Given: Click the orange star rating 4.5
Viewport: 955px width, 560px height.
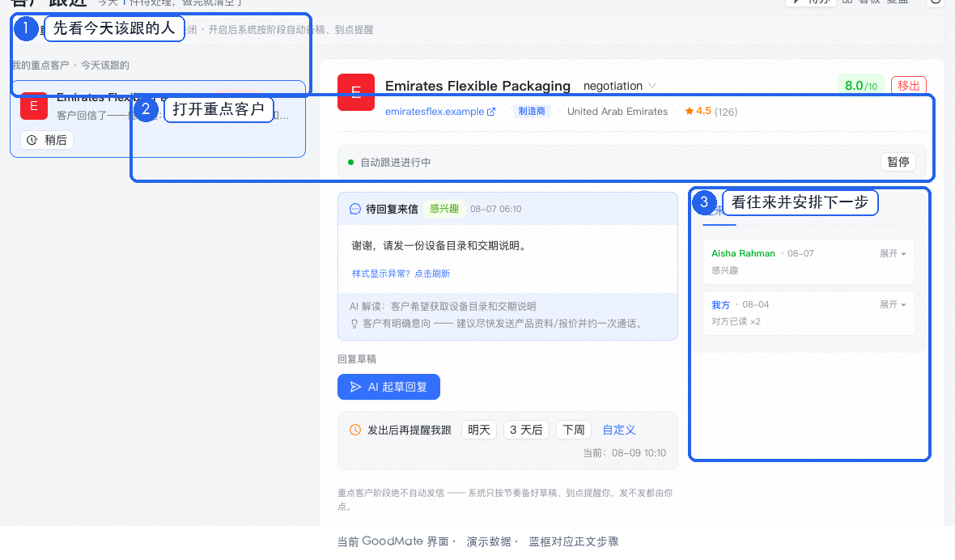Looking at the screenshot, I should (x=698, y=111).
